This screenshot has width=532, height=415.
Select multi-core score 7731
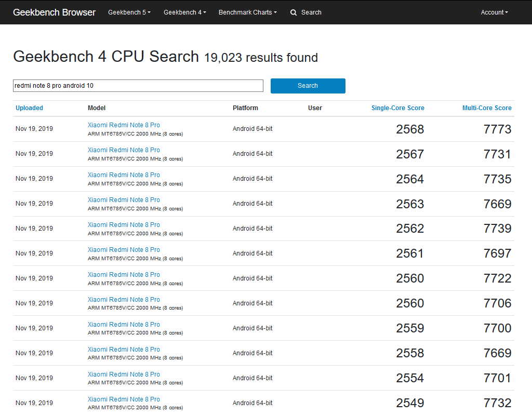[497, 154]
